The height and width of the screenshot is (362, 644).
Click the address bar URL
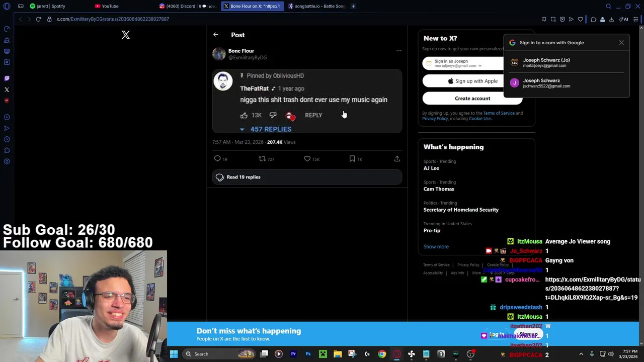point(113,19)
